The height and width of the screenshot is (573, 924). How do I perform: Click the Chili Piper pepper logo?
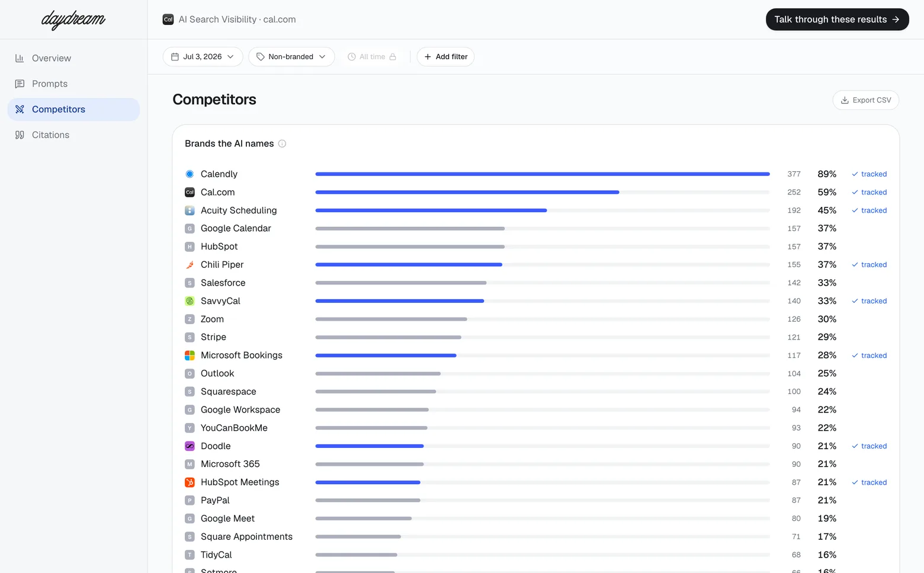tap(190, 265)
